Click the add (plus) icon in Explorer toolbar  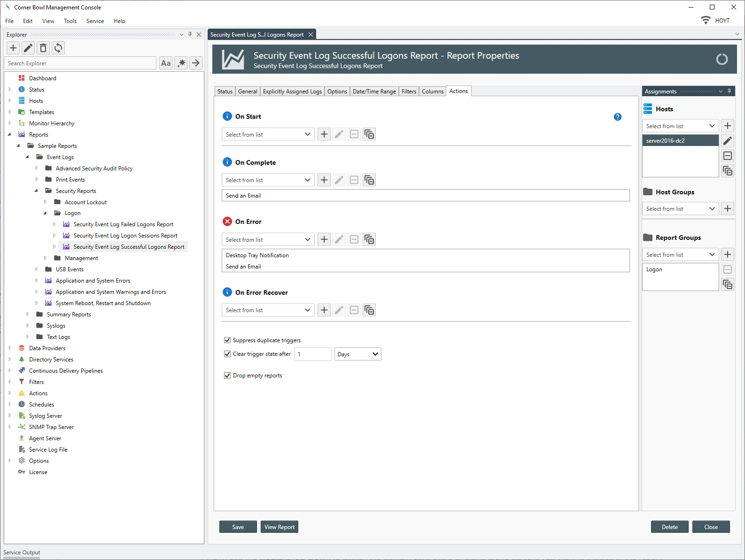pos(13,48)
